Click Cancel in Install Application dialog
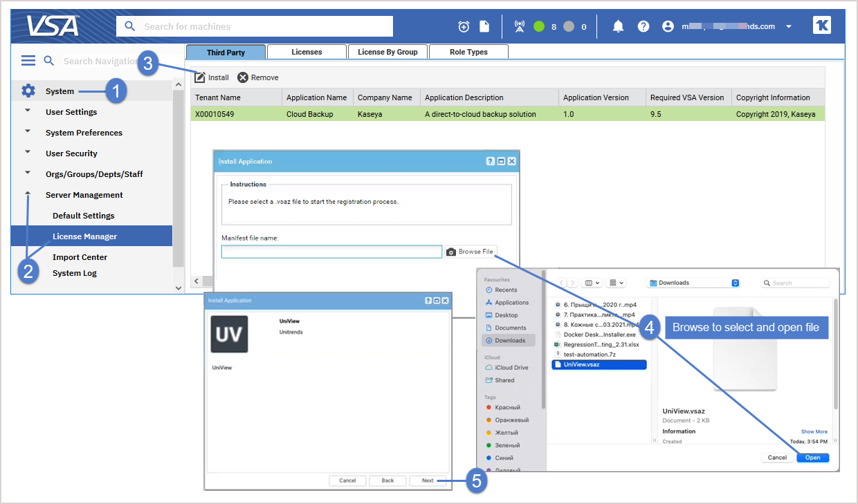This screenshot has height=504, width=858. [x=347, y=480]
